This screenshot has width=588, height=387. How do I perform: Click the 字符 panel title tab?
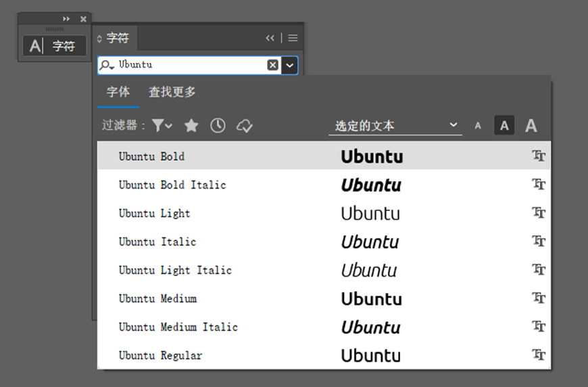[x=118, y=38]
